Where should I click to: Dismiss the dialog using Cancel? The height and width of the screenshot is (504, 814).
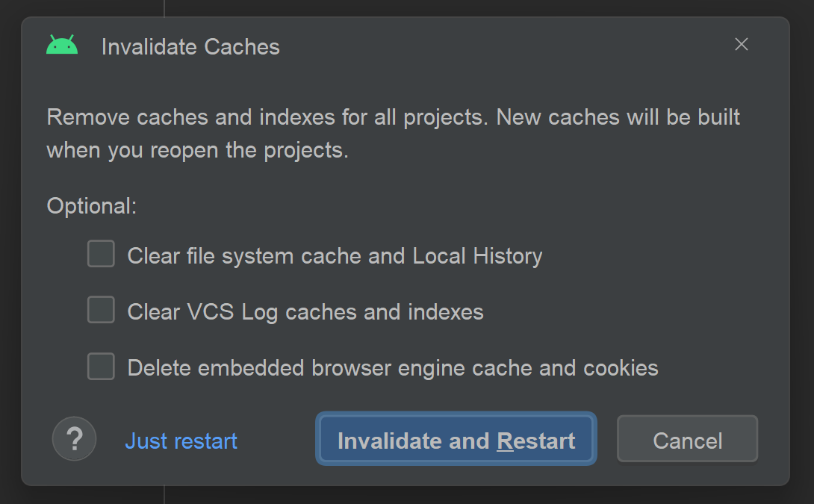(x=687, y=438)
